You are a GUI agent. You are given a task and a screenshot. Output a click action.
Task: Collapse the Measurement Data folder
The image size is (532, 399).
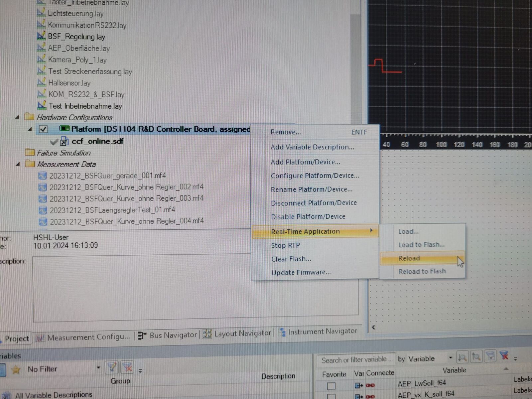(18, 164)
